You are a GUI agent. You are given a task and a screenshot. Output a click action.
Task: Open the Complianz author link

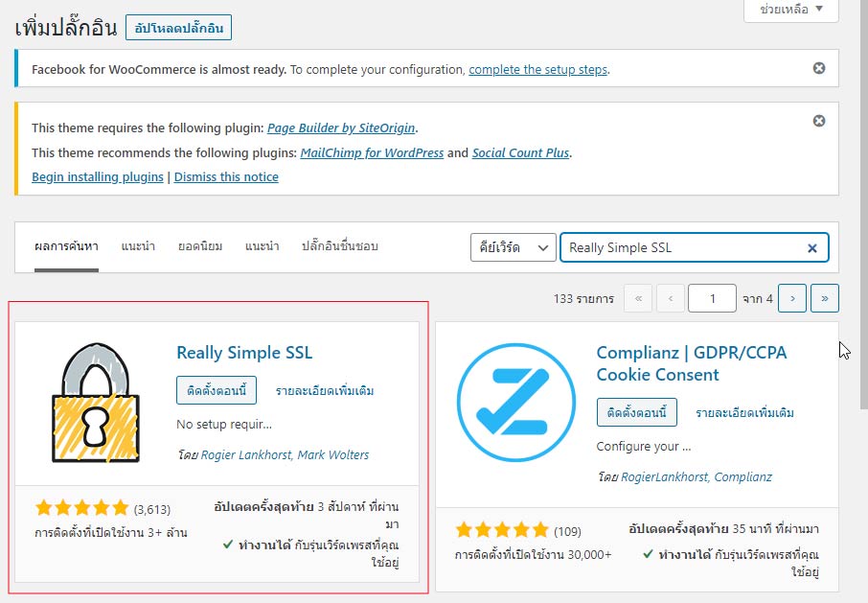point(742,477)
